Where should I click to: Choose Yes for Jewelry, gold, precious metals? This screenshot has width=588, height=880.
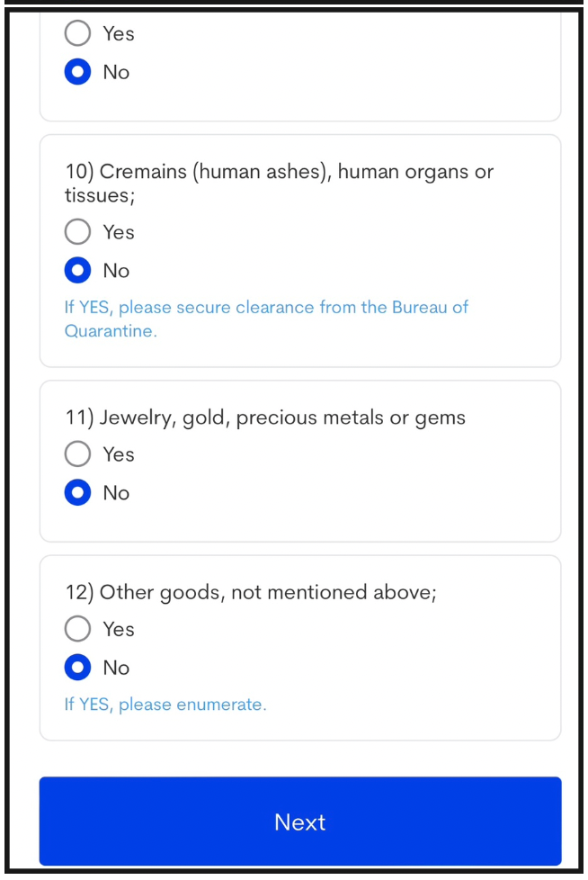coord(77,454)
